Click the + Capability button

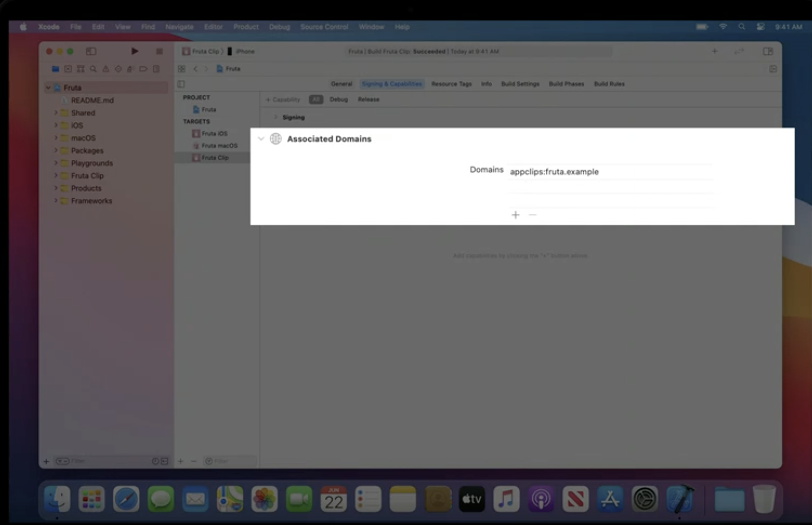[283, 99]
